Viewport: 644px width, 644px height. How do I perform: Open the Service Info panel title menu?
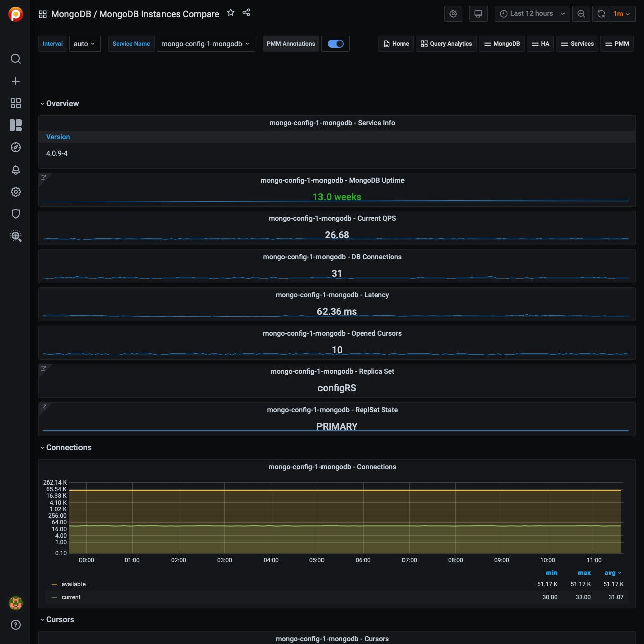333,123
